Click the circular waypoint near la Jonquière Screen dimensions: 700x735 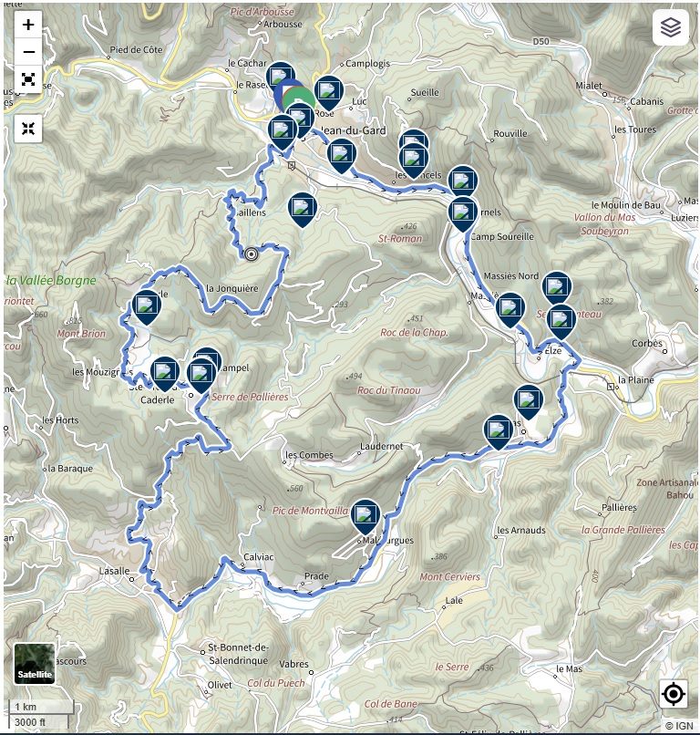click(252, 254)
